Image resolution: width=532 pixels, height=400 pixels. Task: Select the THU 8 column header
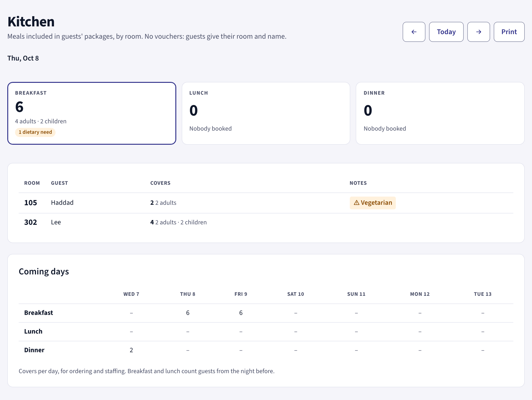click(x=188, y=294)
